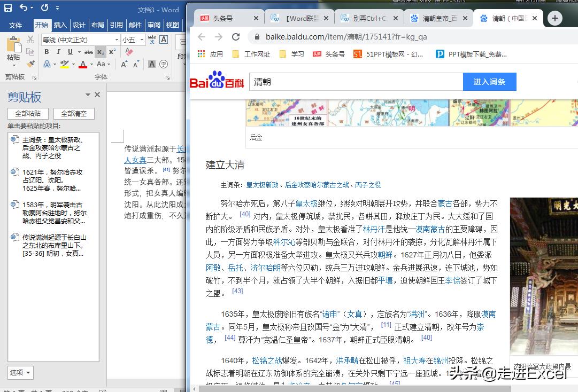The height and width of the screenshot is (392, 578).
Task: Apply red font color swatch
Action: coord(83,65)
